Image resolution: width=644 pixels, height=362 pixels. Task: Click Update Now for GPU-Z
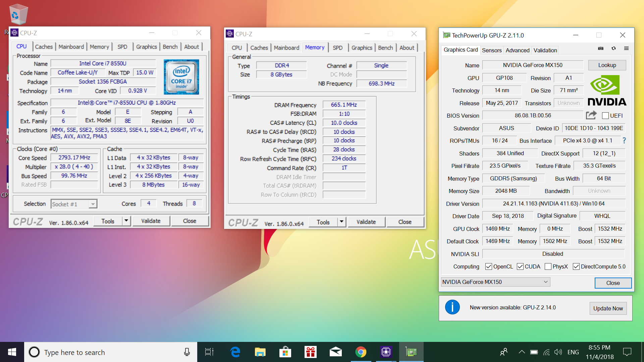coord(608,308)
